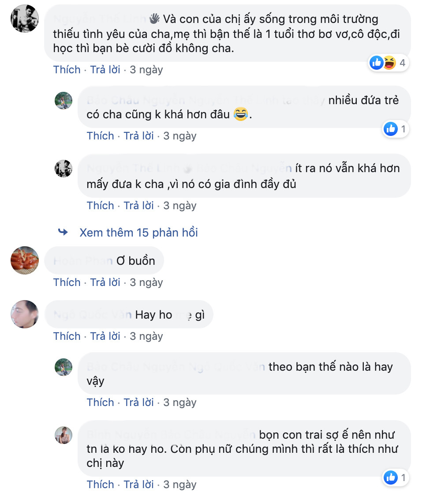
Task: Open Nguyễn Thế Linh's avatar image
Action: click(x=24, y=19)
